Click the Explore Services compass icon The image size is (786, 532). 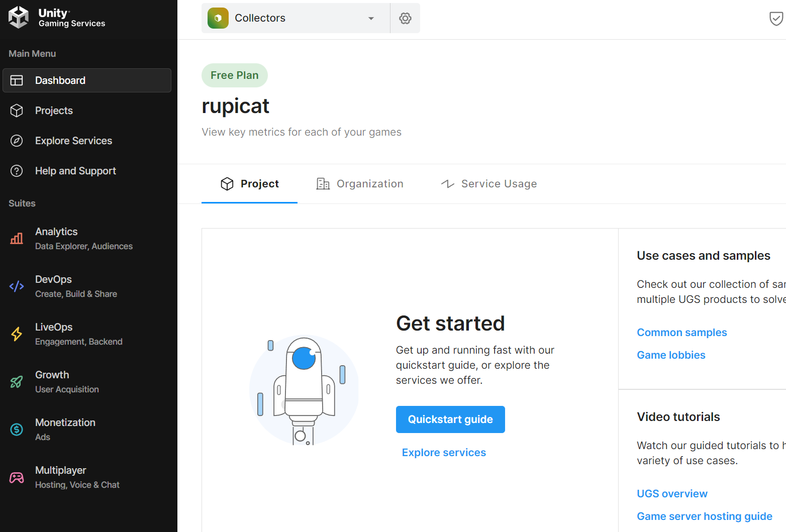(x=17, y=141)
